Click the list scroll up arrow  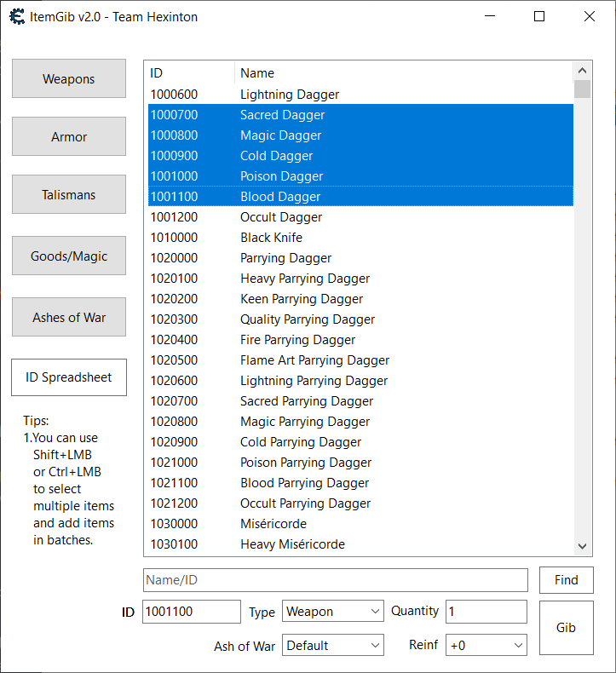pos(582,71)
